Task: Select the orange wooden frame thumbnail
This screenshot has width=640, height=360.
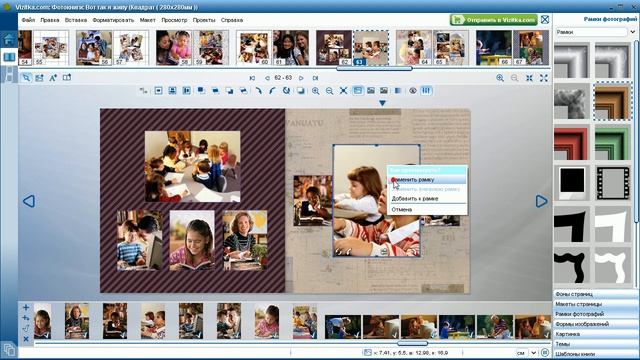Action: tap(612, 102)
